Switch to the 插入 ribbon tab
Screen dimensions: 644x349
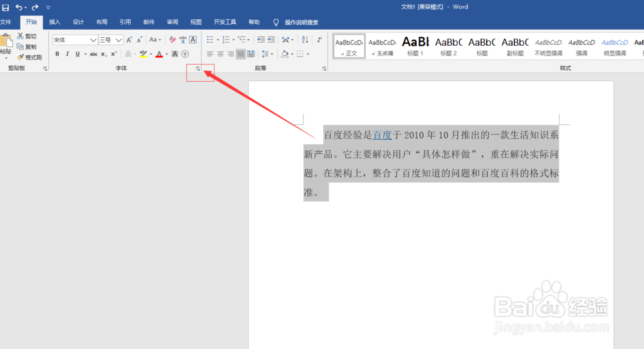(55, 22)
